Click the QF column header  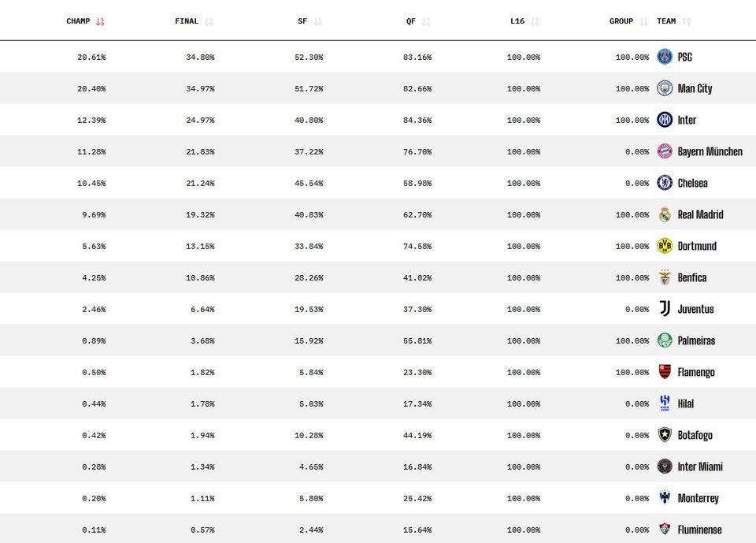tap(411, 21)
